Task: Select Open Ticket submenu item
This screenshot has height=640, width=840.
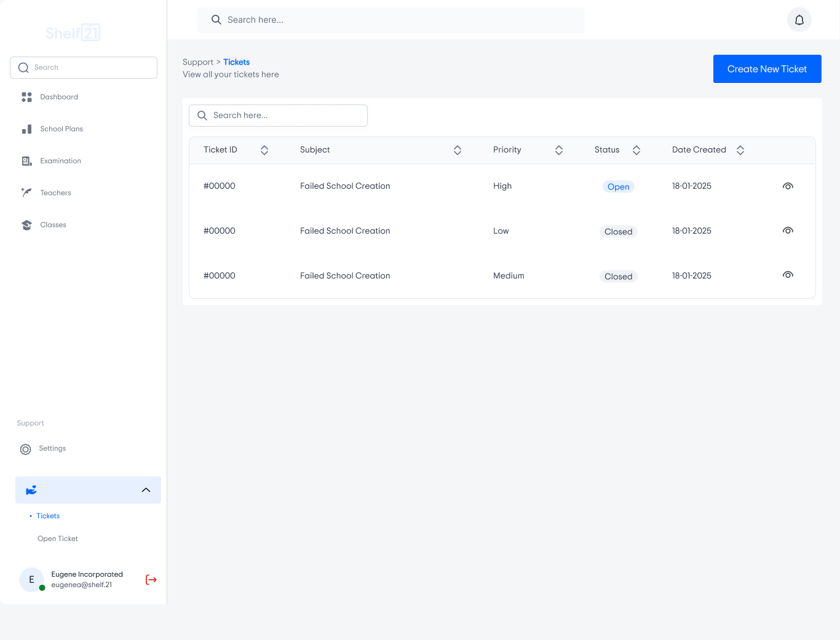Action: tap(58, 539)
